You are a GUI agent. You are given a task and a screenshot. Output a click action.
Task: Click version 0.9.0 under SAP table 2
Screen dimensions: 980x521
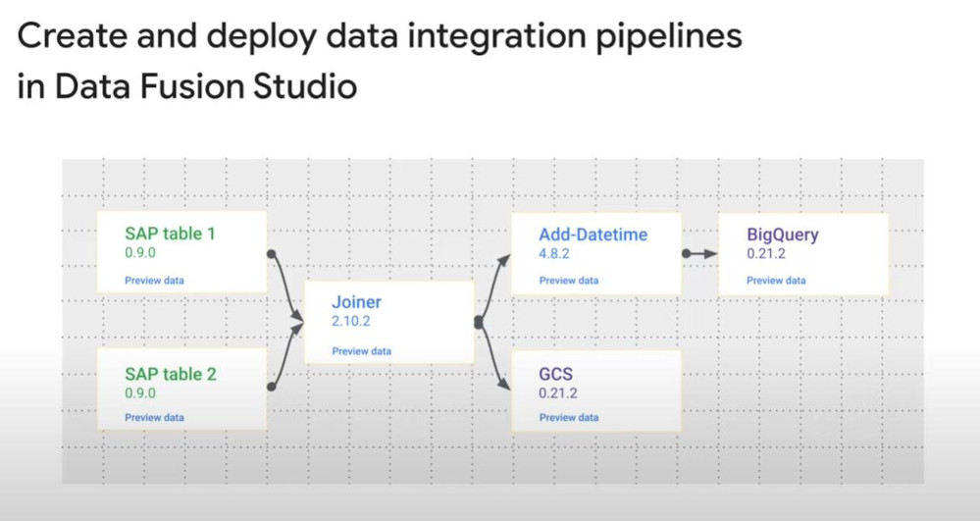(140, 392)
